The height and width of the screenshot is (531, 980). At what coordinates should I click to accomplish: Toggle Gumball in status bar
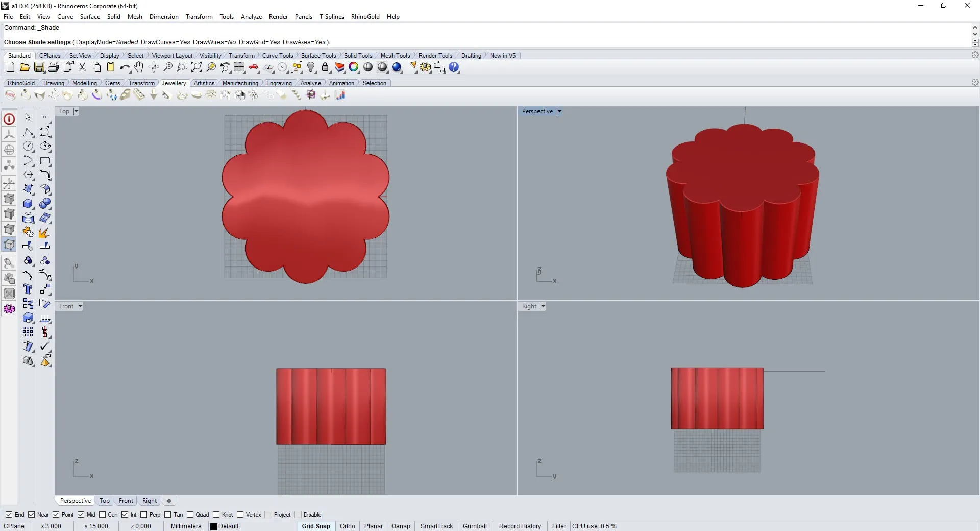click(x=475, y=526)
